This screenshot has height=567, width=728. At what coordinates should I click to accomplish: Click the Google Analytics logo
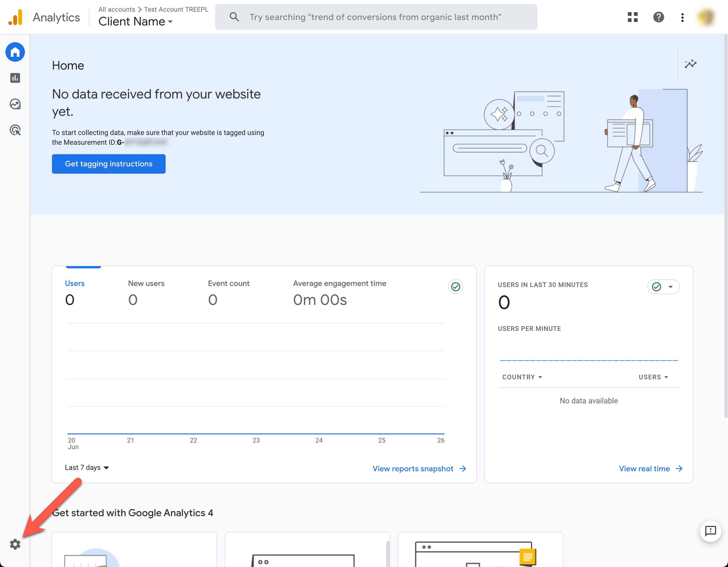click(x=15, y=17)
